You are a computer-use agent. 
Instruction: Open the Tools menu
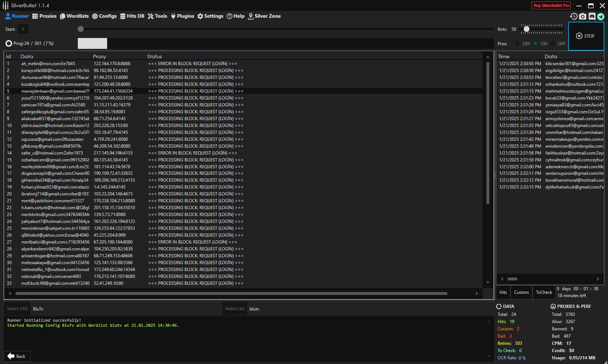coord(157,16)
